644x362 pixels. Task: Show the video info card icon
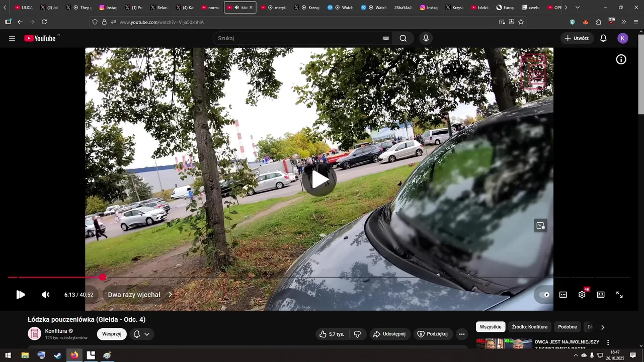[621, 59]
